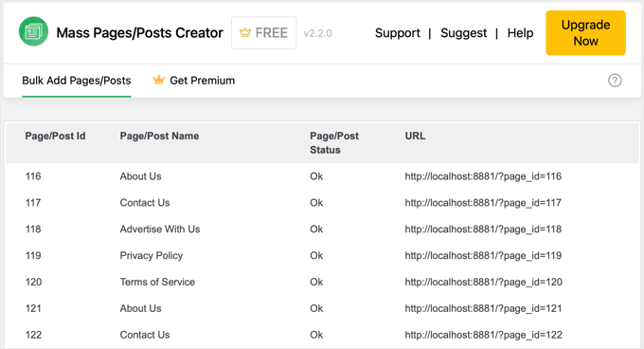Viewport: 644px width, 349px height.
Task: Click the Ok status for row 116
Action: point(316,176)
